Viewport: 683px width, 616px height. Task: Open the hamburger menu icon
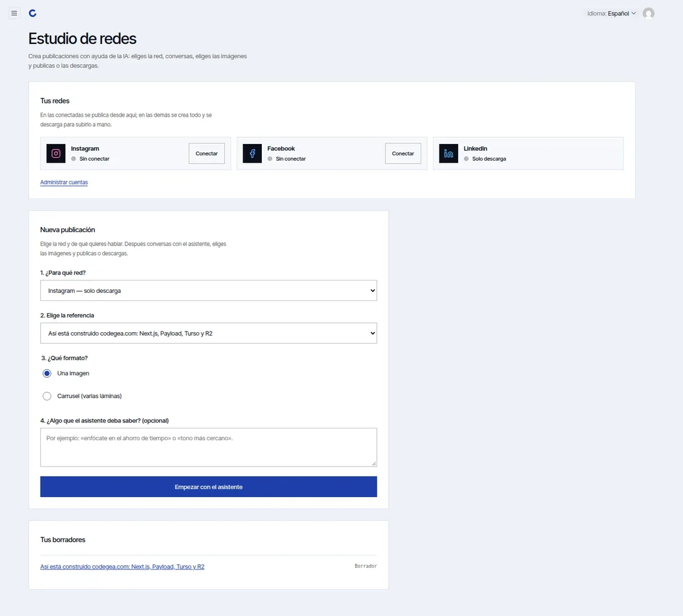[14, 13]
